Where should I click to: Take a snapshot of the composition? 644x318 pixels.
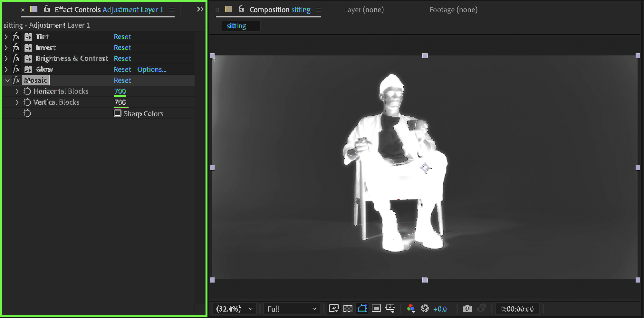467,309
